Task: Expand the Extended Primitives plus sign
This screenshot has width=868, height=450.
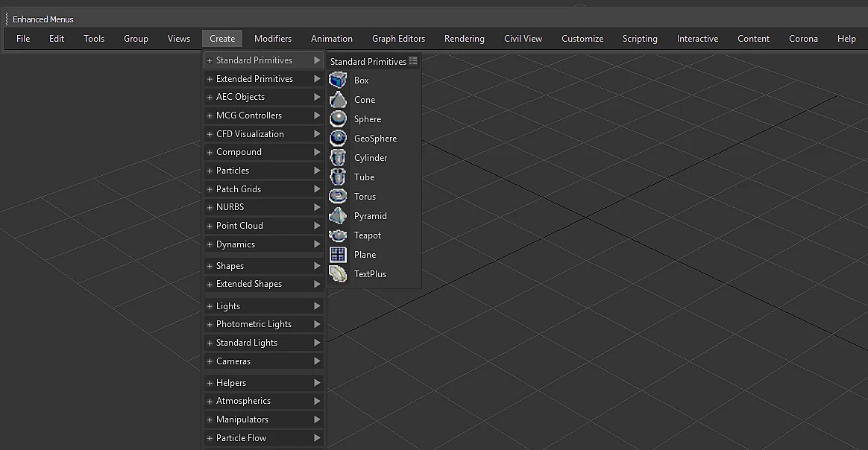Action: point(210,79)
